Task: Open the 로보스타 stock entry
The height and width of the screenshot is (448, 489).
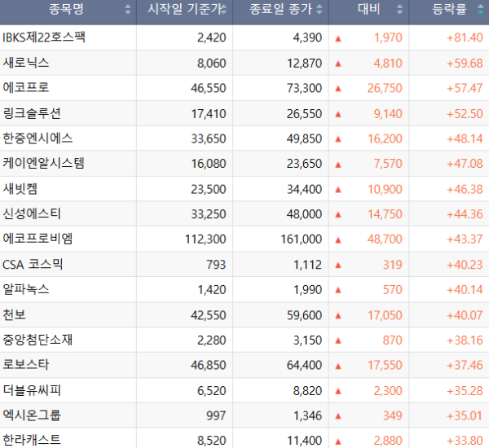Action: [26, 366]
